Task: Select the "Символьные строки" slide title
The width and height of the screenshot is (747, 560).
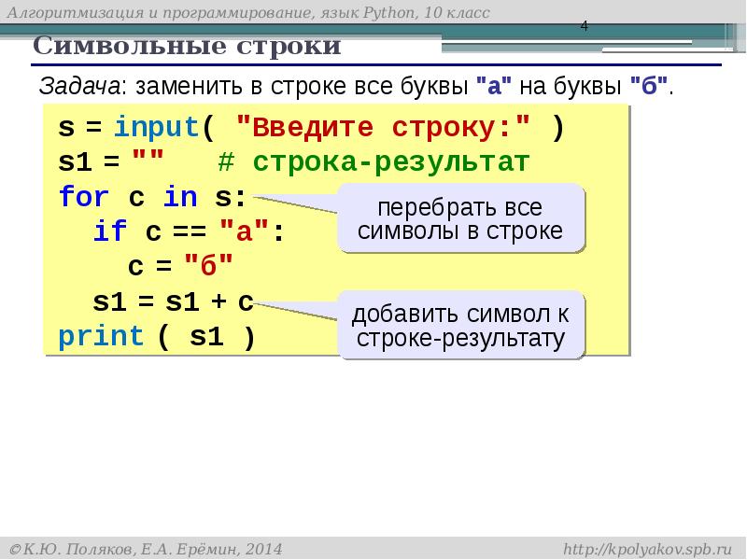Action: click(187, 46)
